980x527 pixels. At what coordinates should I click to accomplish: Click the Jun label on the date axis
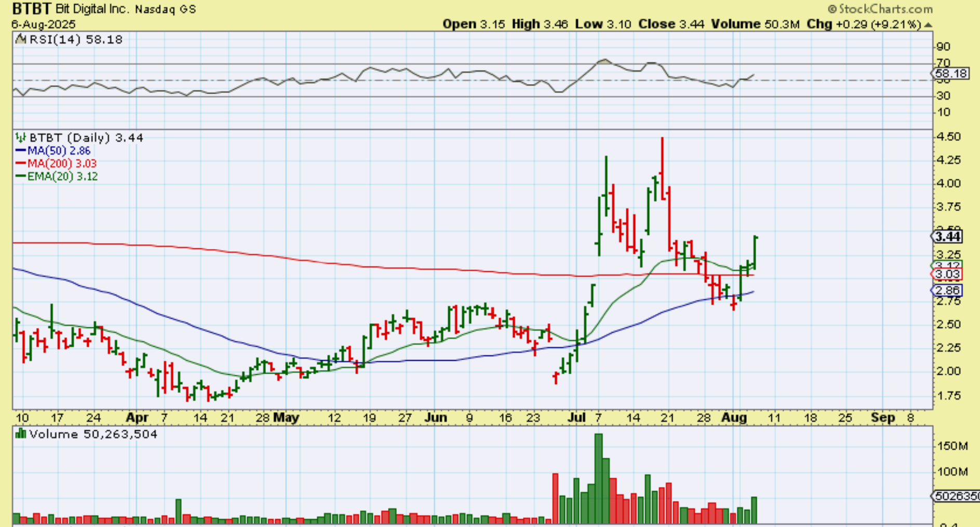(436, 418)
